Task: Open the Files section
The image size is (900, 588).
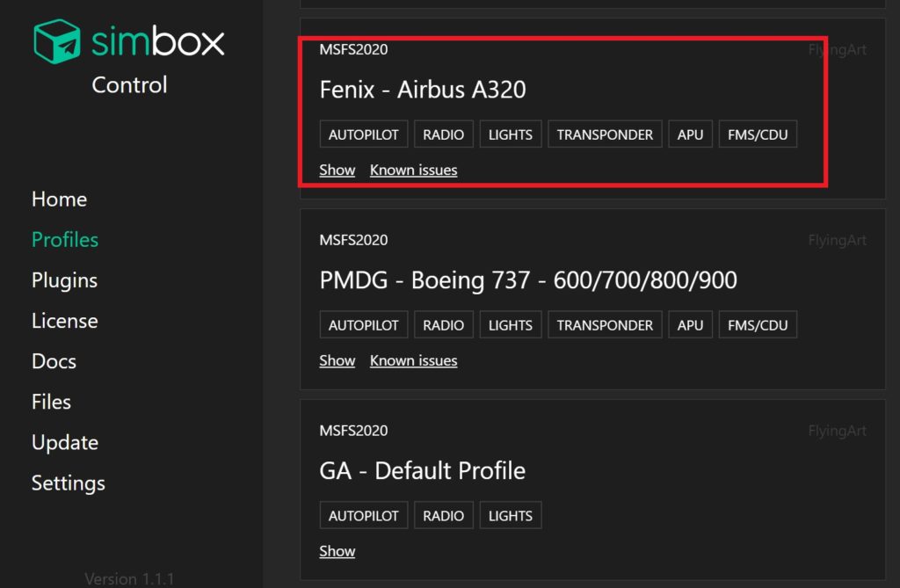Action: (50, 401)
